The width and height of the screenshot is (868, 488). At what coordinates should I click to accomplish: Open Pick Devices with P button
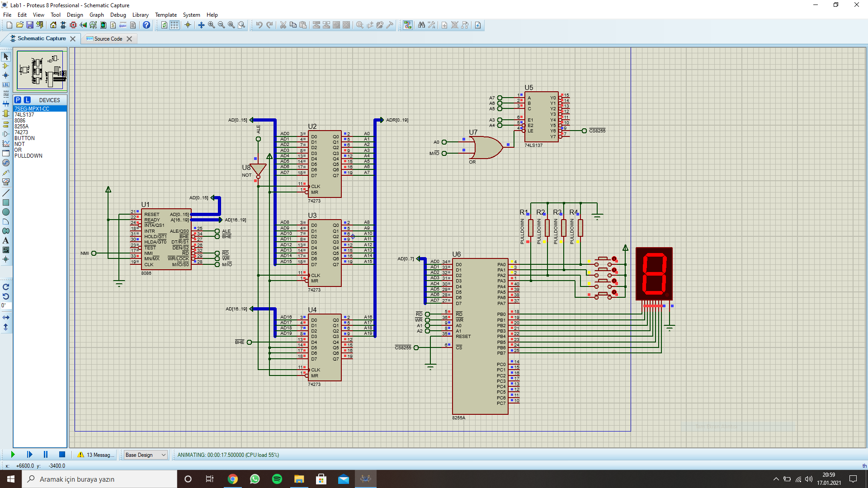[18, 100]
